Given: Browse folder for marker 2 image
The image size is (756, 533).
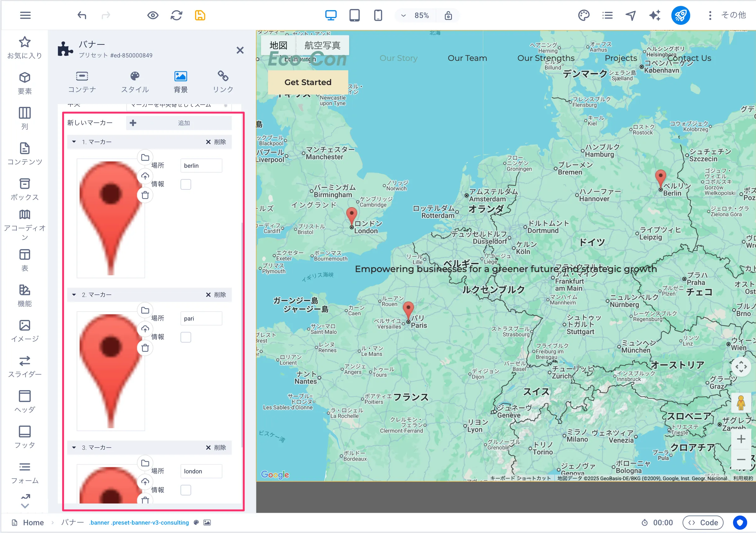Looking at the screenshot, I should [145, 310].
